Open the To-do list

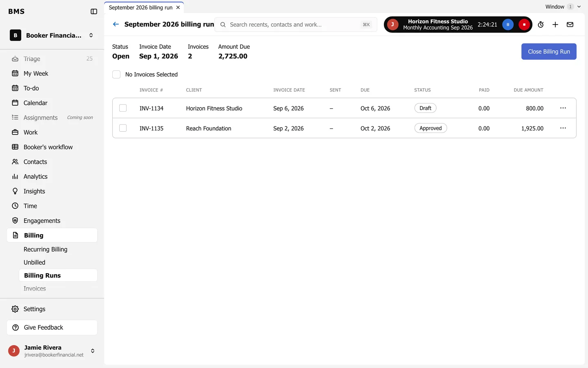52,88
